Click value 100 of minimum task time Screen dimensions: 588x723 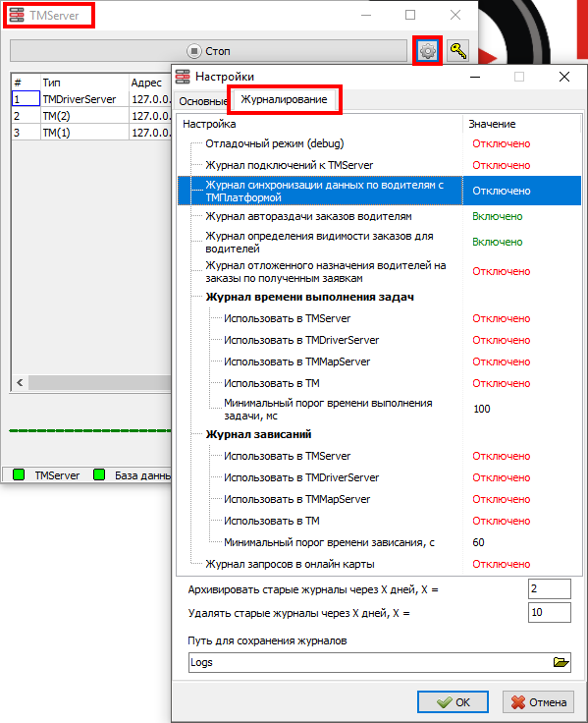pos(482,409)
